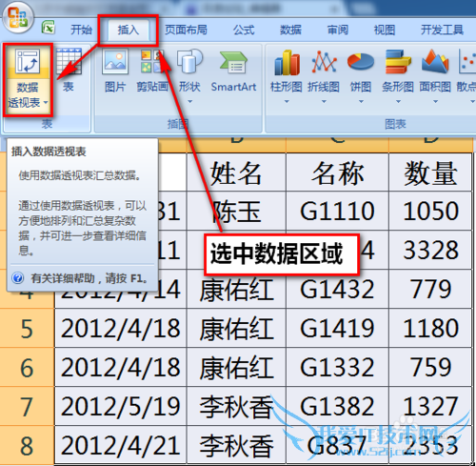Expand the 条形图 dropdown arrow
Viewport: 476px width, 466px height.
[x=398, y=102]
